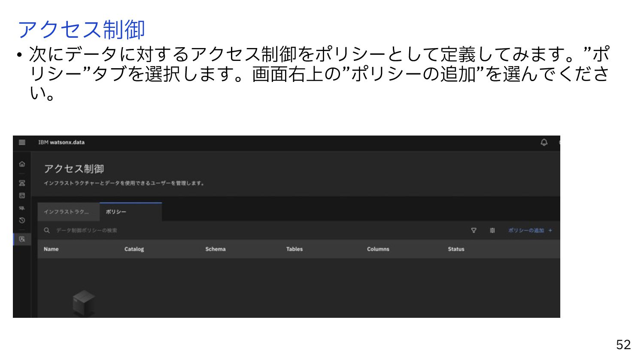Screen dimensions: 644x362
Task: Select Access control sidebar icon
Action: (22, 239)
